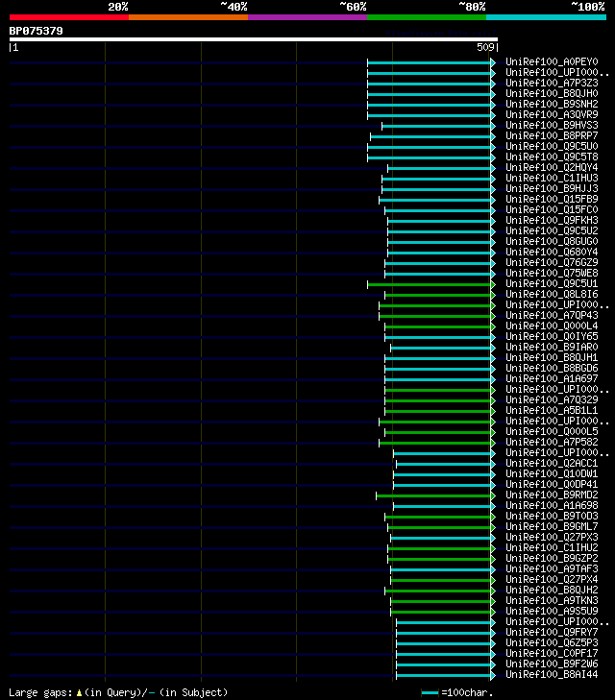Select hit label UniRef100_B8AI44
Viewport: 615px width, 700px height.
tap(552, 674)
